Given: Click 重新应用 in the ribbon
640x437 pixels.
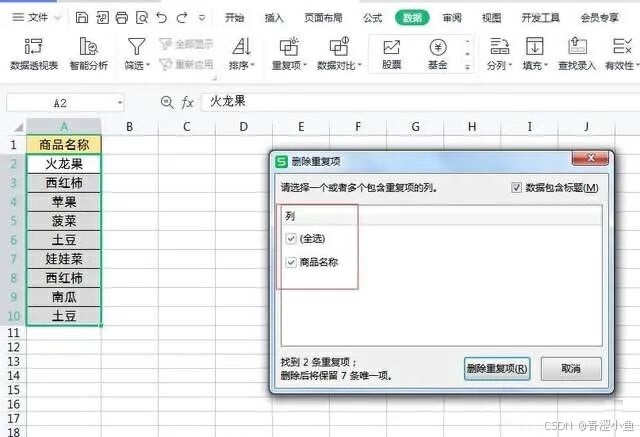Looking at the screenshot, I should click(187, 64).
